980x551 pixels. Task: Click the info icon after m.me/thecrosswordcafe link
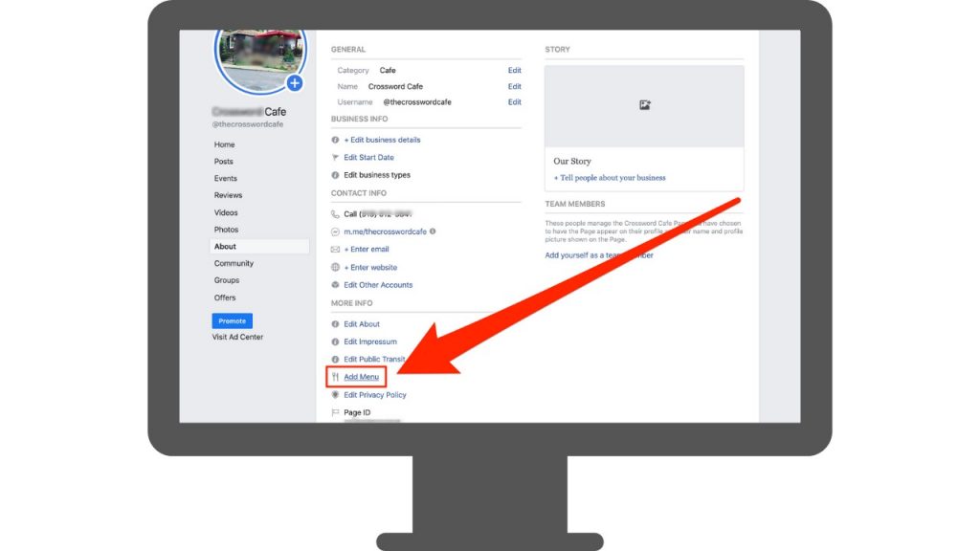point(433,231)
